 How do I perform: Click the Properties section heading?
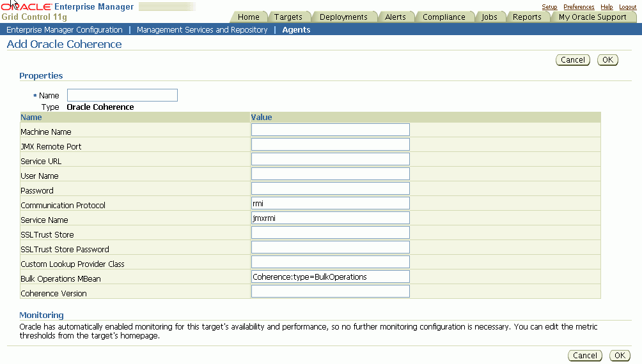pos(41,75)
